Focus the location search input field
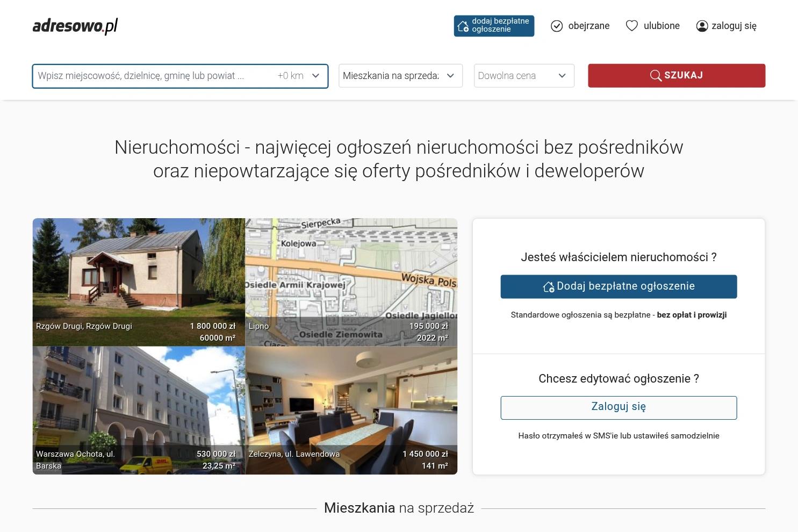This screenshot has height=532, width=798. (x=153, y=76)
